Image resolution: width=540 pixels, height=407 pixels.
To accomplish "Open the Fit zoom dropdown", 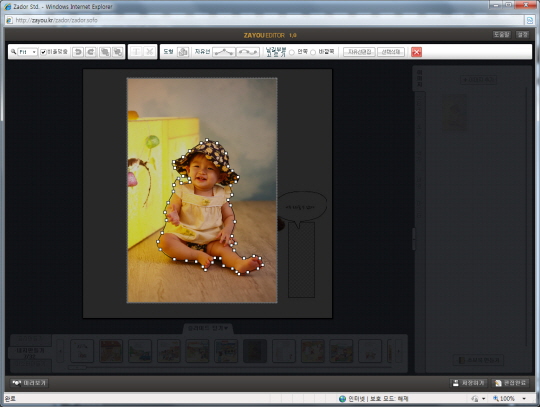I will coord(27,52).
